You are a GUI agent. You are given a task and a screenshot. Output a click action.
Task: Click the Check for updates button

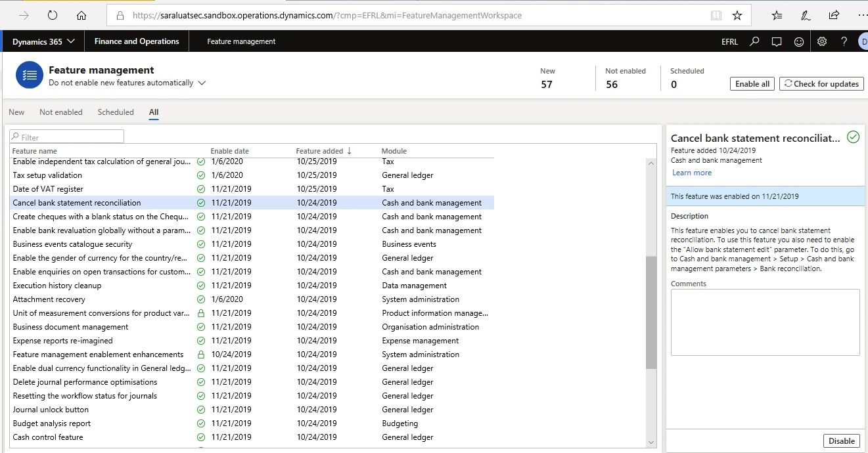pos(821,84)
